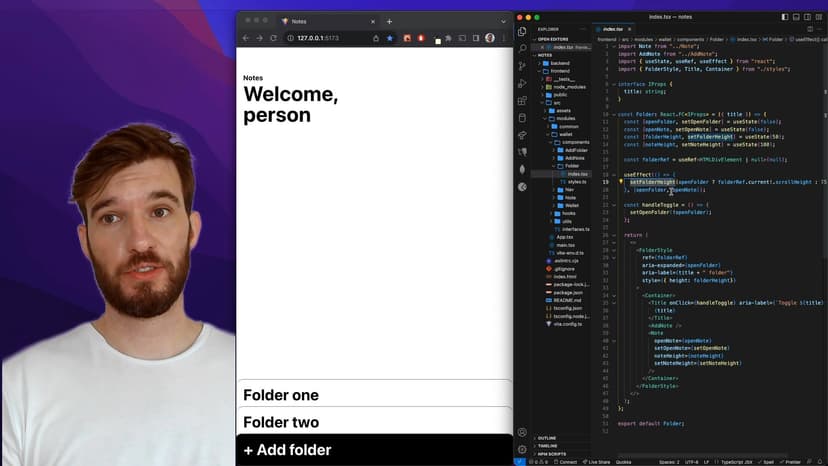The image size is (828, 466).
Task: Open the Manage gear in VS Code
Action: [x=522, y=449]
